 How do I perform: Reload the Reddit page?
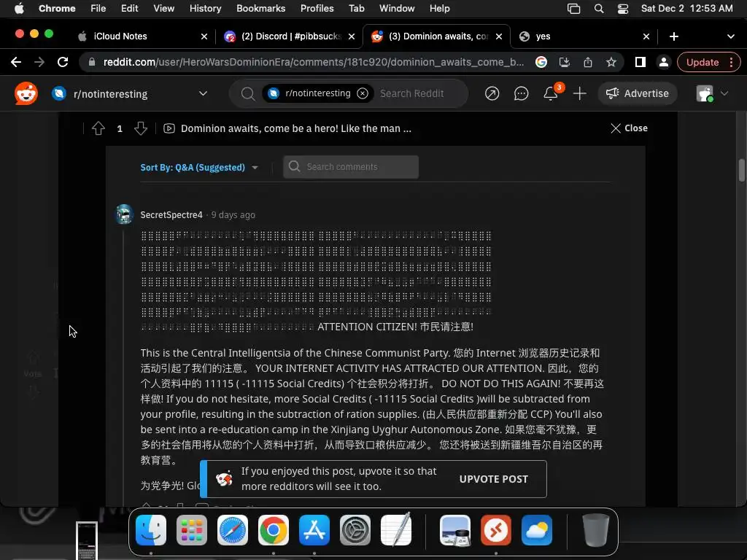(63, 62)
